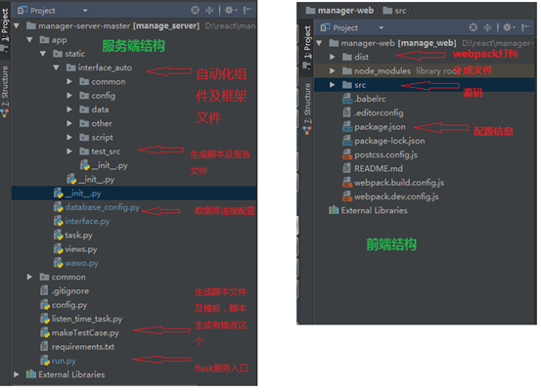Select config.py file
Screen dimensions: 541x392
click(64, 305)
